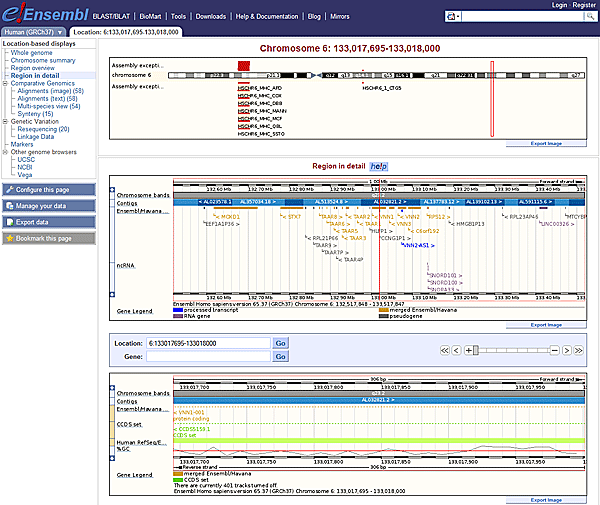
Task: Open the Human (GRCh37) species dropdown
Action: click(35, 32)
